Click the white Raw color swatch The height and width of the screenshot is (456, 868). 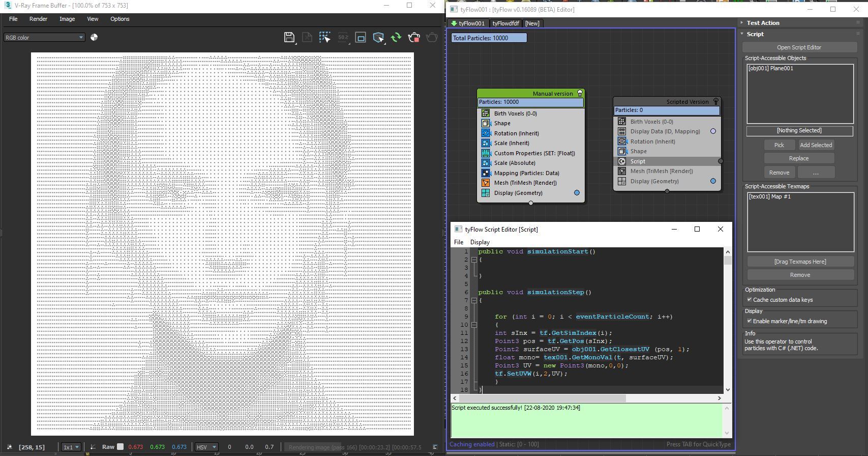tap(120, 447)
